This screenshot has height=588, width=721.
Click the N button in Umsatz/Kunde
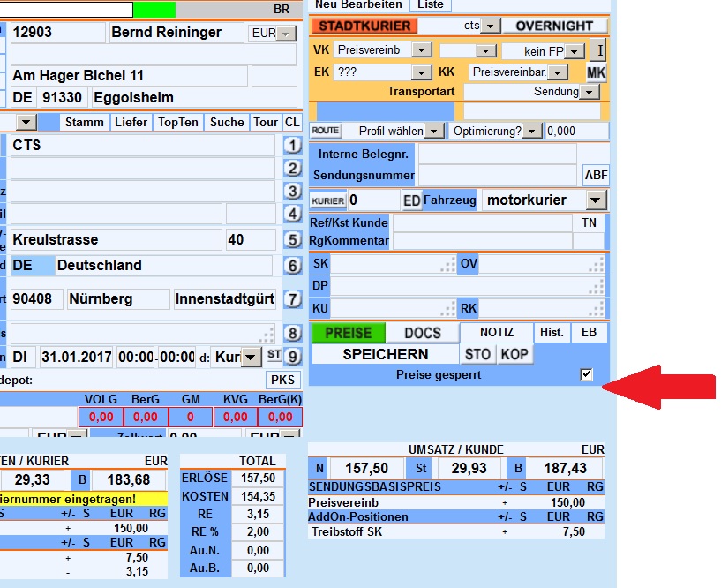pos(319,469)
